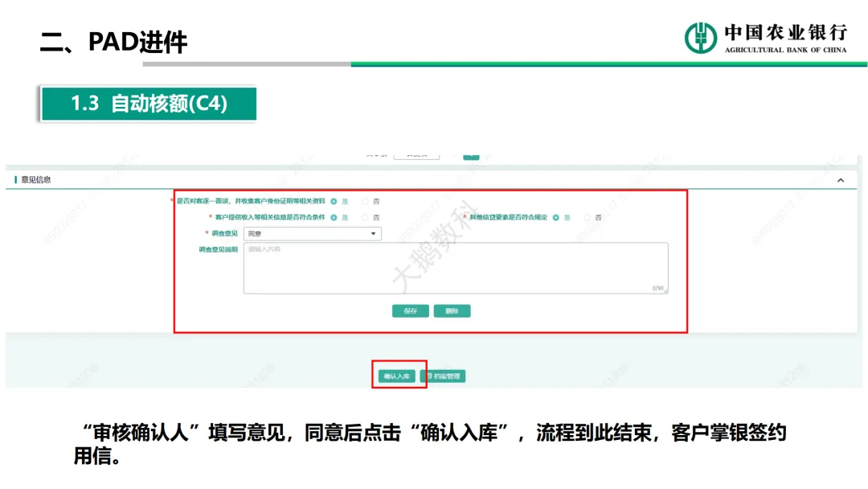Click the 二、PAD进件 slide title
Image resolution: width=868 pixels, height=489 pixels.
(113, 42)
